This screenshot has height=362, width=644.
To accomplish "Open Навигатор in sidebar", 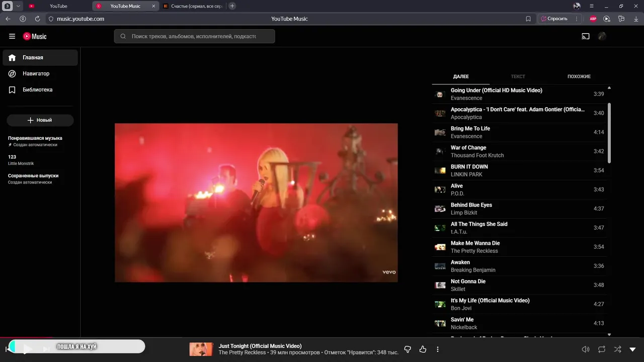I will [x=40, y=73].
